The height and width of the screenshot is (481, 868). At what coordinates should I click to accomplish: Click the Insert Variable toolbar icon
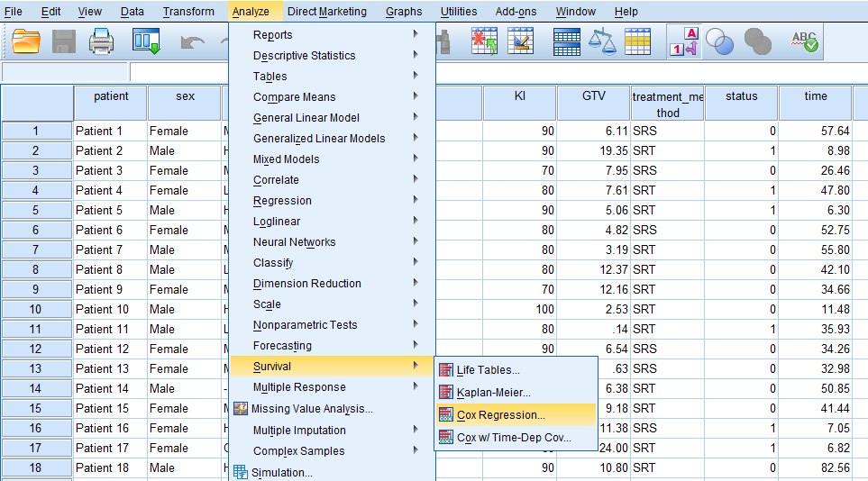[520, 41]
